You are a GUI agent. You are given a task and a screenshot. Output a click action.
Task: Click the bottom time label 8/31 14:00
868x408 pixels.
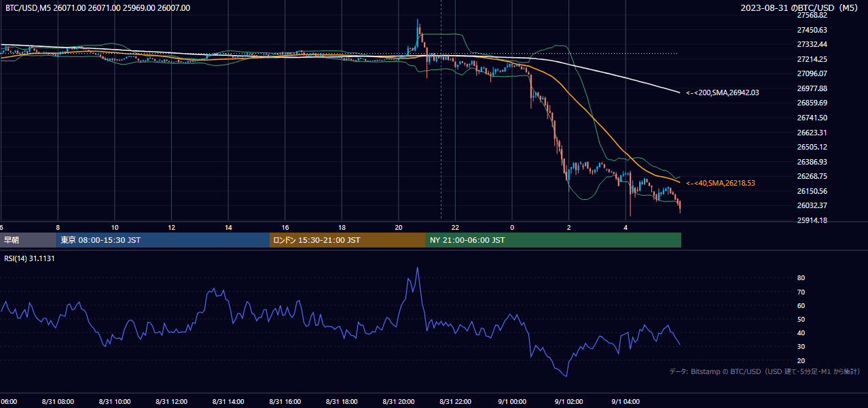229,402
